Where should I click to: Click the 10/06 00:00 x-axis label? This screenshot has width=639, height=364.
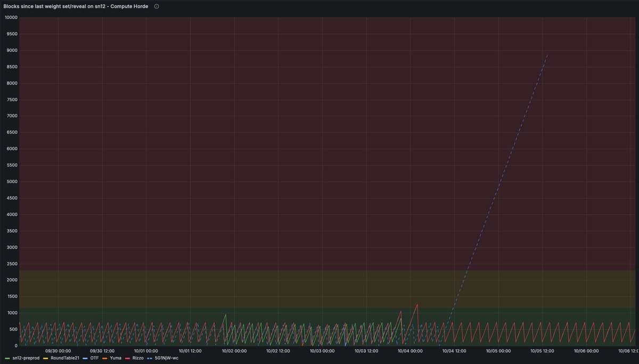pyautogui.click(x=586, y=351)
